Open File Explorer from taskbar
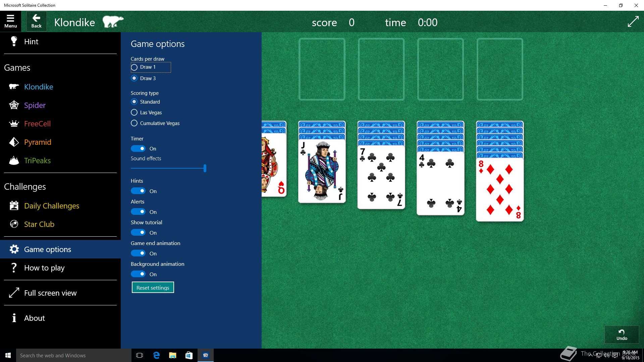The height and width of the screenshot is (362, 644). point(172,355)
